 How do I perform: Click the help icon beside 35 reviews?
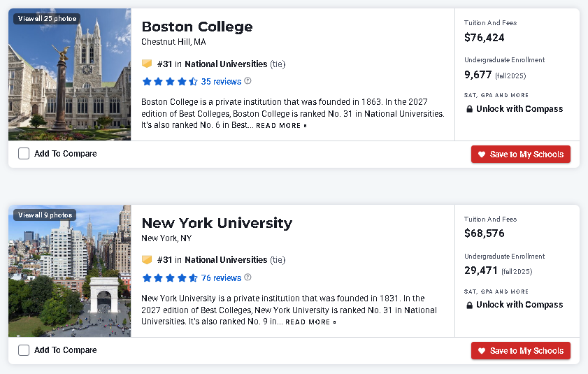click(248, 80)
